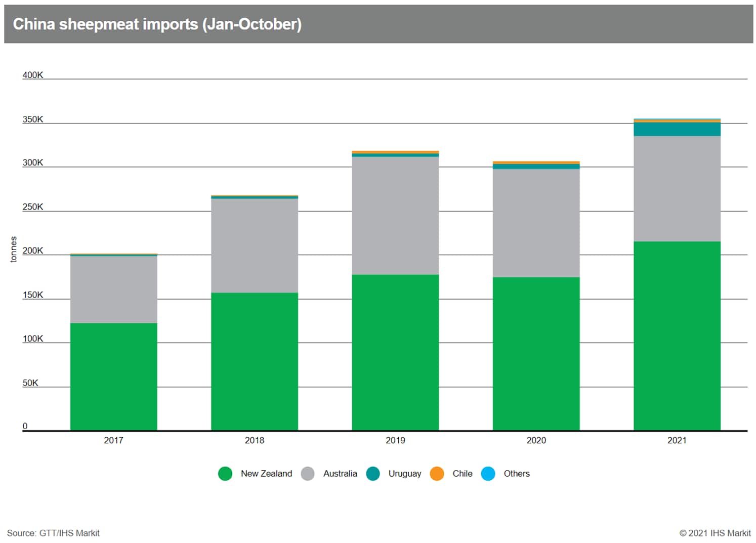Select the teal Uruguay segment for 2021
756x543 pixels.
pos(677,130)
